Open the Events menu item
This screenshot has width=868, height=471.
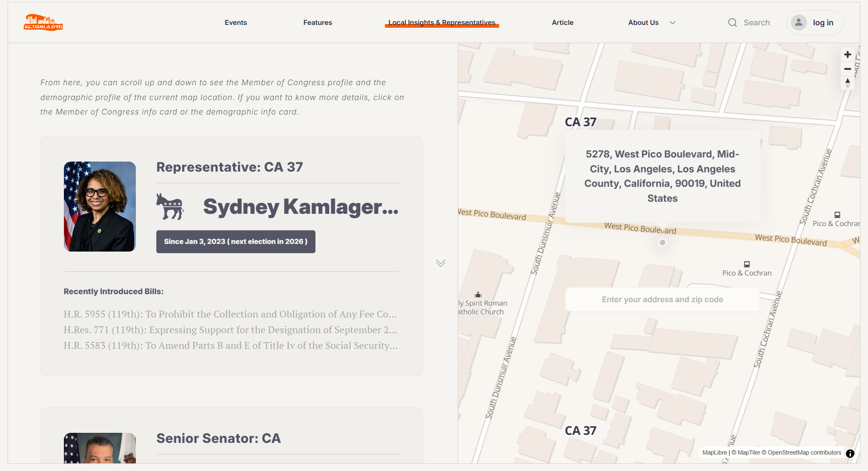click(236, 23)
